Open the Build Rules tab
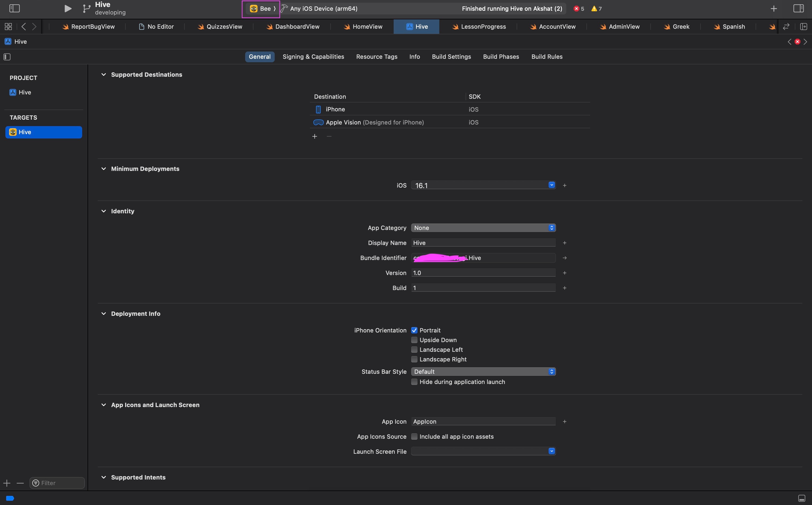 click(547, 57)
